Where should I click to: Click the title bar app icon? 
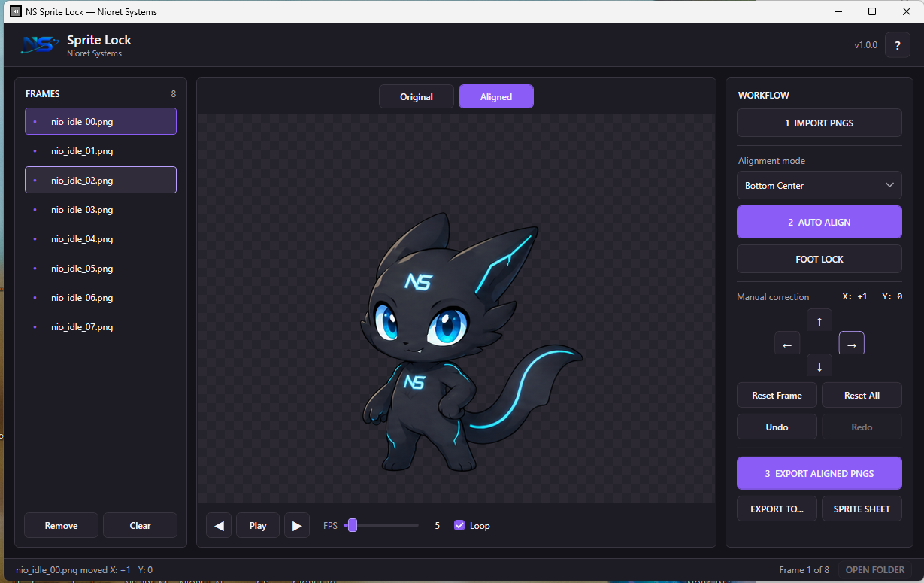15,11
